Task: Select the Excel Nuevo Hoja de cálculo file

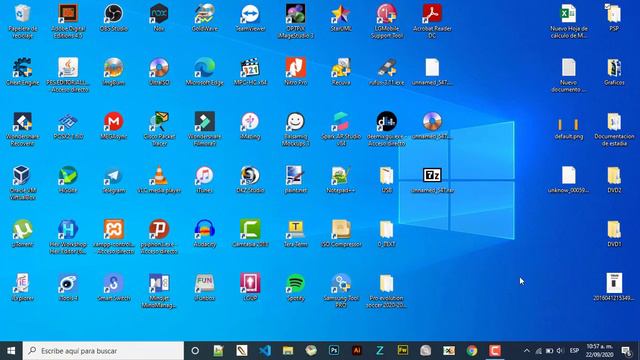Action: 569,21
